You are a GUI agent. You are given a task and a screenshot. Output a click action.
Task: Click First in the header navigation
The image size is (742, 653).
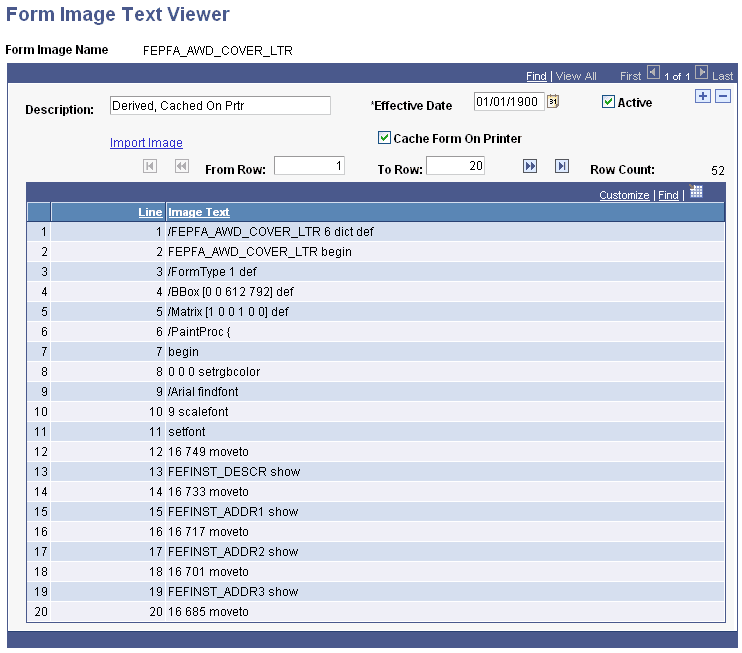tap(630, 76)
